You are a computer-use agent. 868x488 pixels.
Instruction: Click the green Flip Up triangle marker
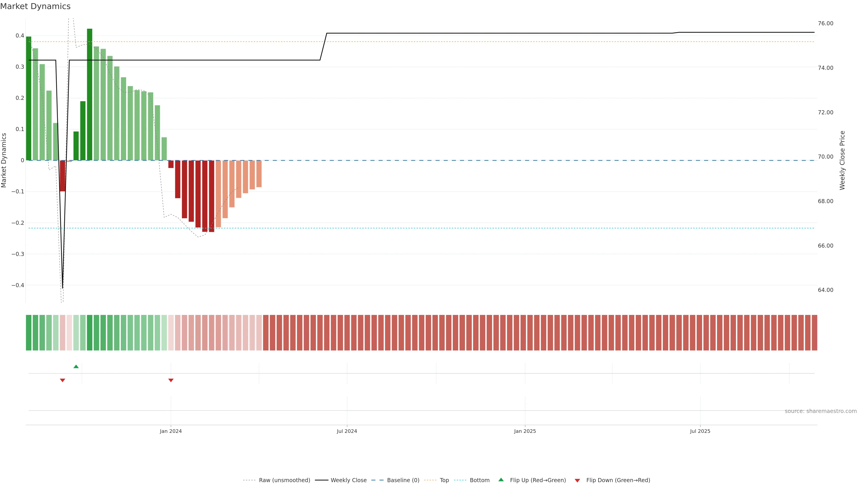[x=76, y=366]
